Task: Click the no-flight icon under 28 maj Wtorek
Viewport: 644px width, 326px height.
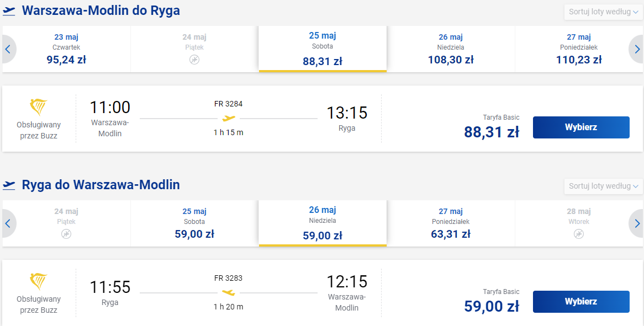Action: tap(579, 234)
